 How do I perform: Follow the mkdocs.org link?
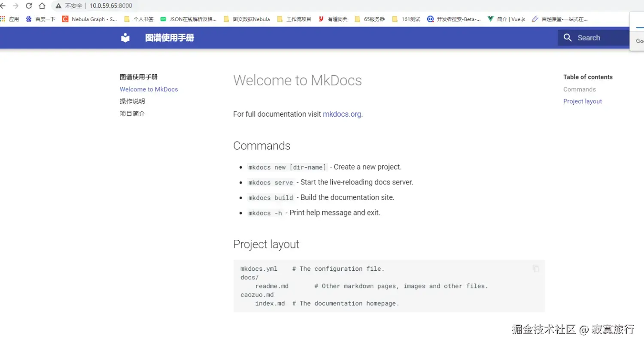pos(342,114)
